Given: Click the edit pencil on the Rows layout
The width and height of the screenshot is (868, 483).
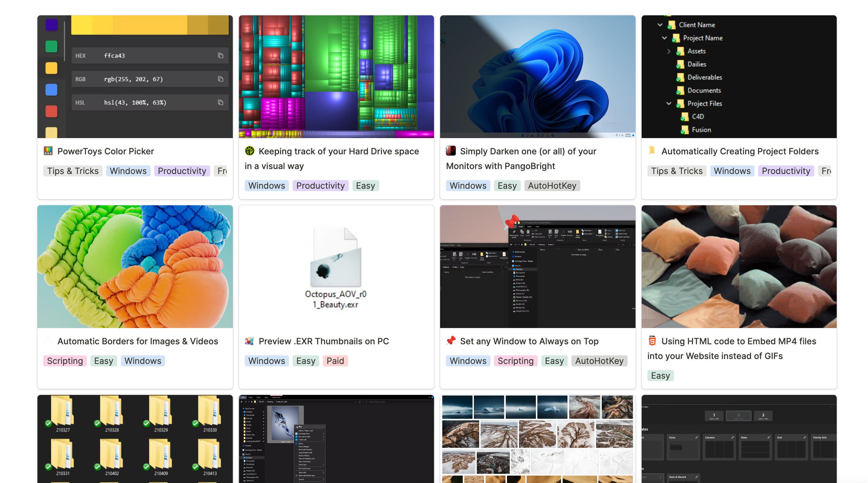Looking at the screenshot, I should [768, 438].
